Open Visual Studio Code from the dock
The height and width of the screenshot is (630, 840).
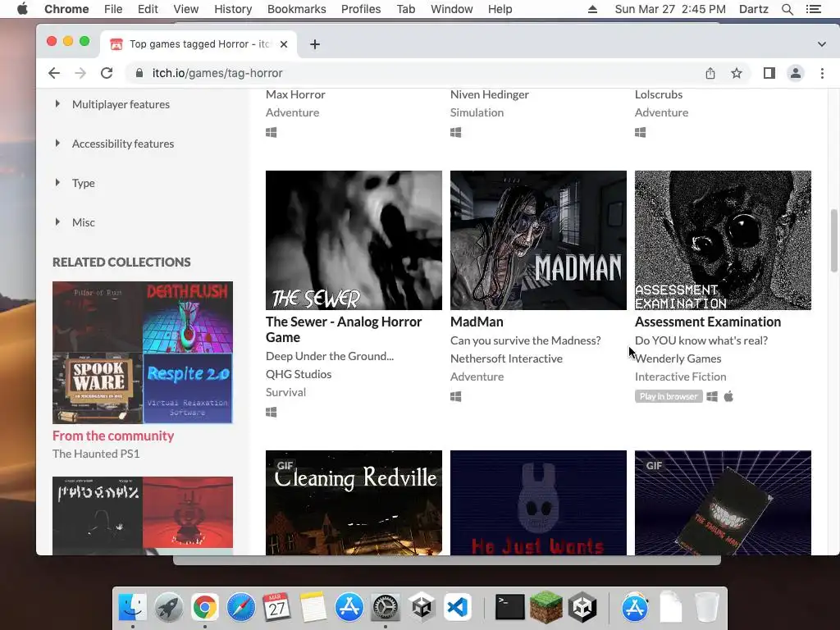(458, 607)
